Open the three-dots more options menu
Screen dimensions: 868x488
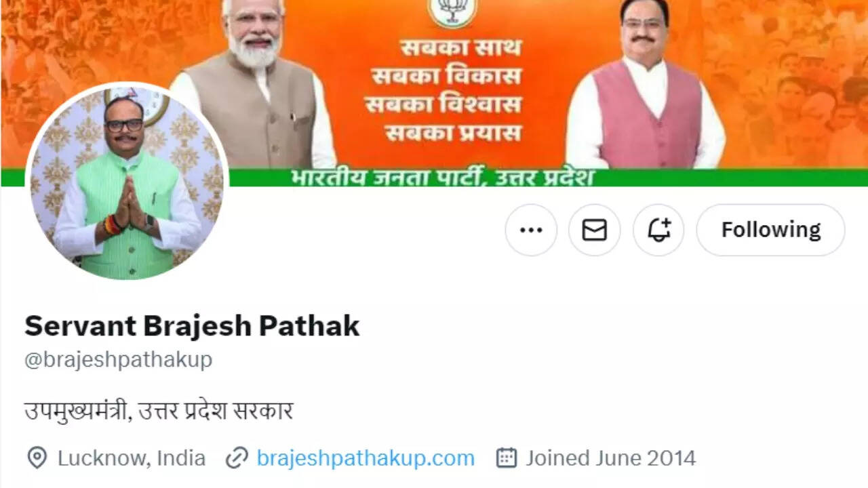531,230
